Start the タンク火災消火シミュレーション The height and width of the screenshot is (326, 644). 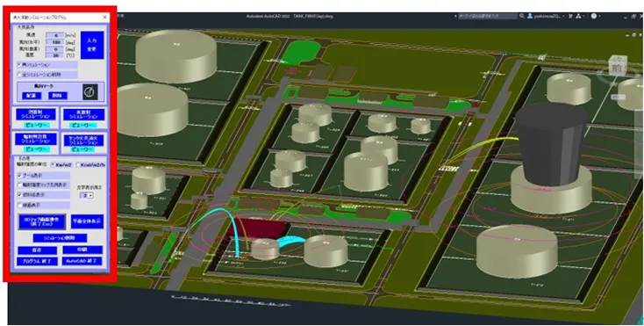(83, 141)
